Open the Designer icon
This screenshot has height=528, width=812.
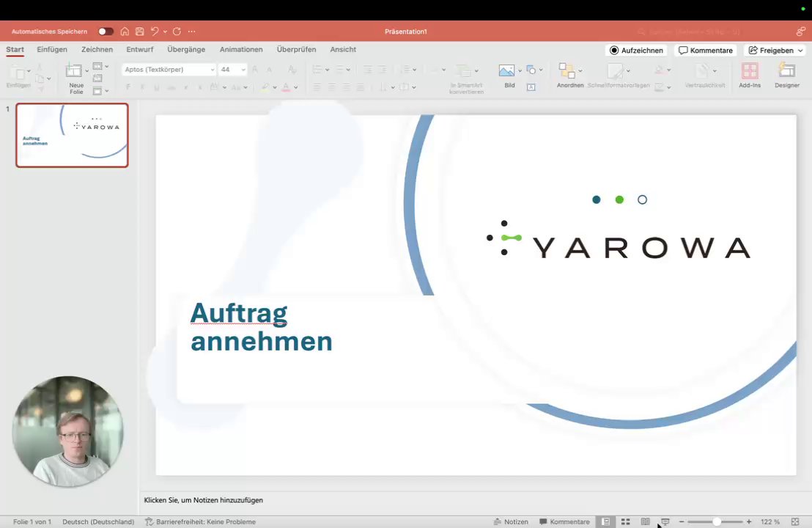786,70
